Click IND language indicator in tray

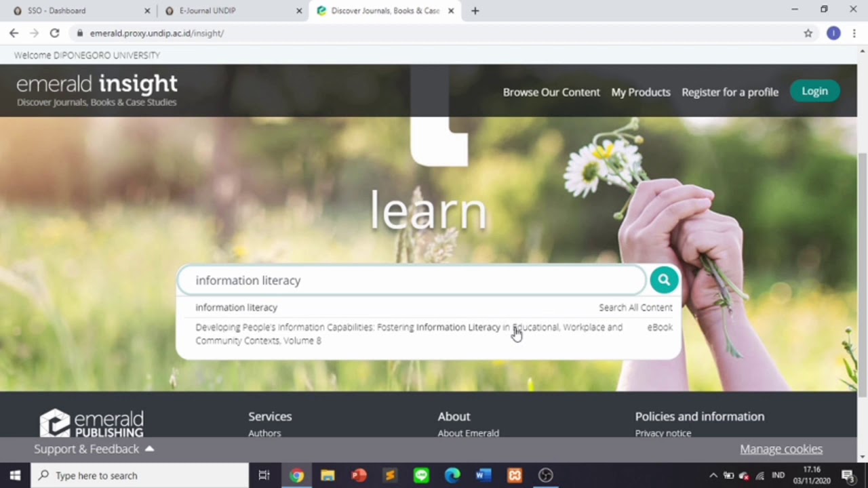(x=778, y=475)
